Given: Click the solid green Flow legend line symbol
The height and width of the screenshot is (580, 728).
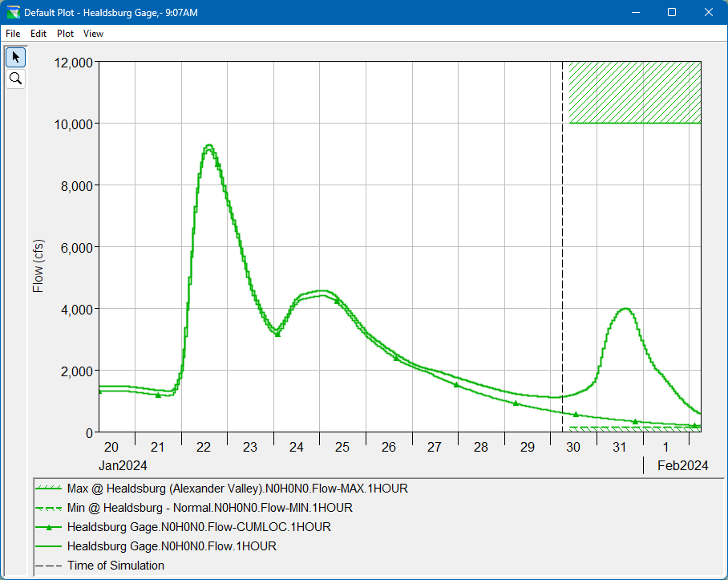Looking at the screenshot, I should click(x=49, y=546).
